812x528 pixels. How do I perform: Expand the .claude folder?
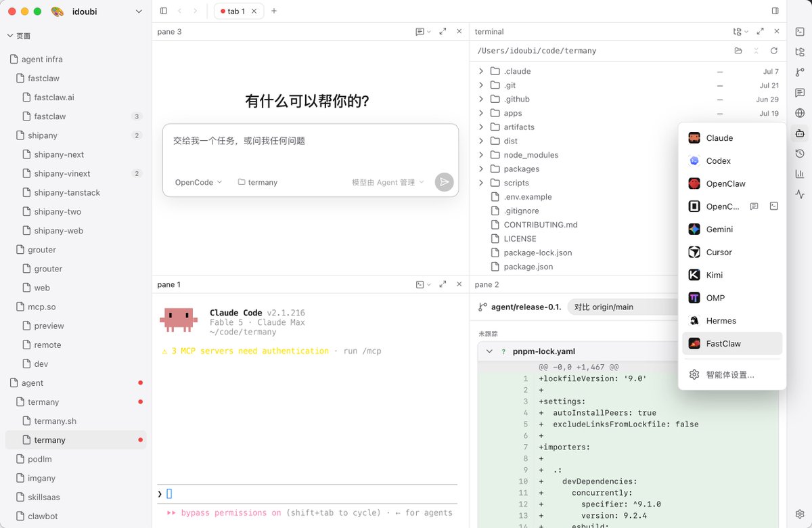(481, 71)
